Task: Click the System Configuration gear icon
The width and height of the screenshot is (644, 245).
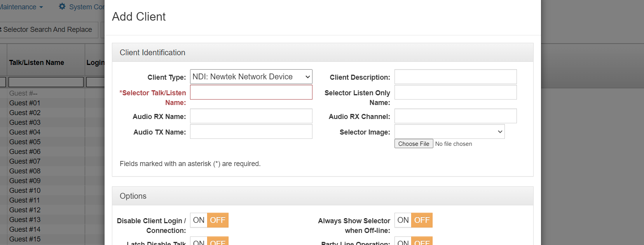Action: 61,7
